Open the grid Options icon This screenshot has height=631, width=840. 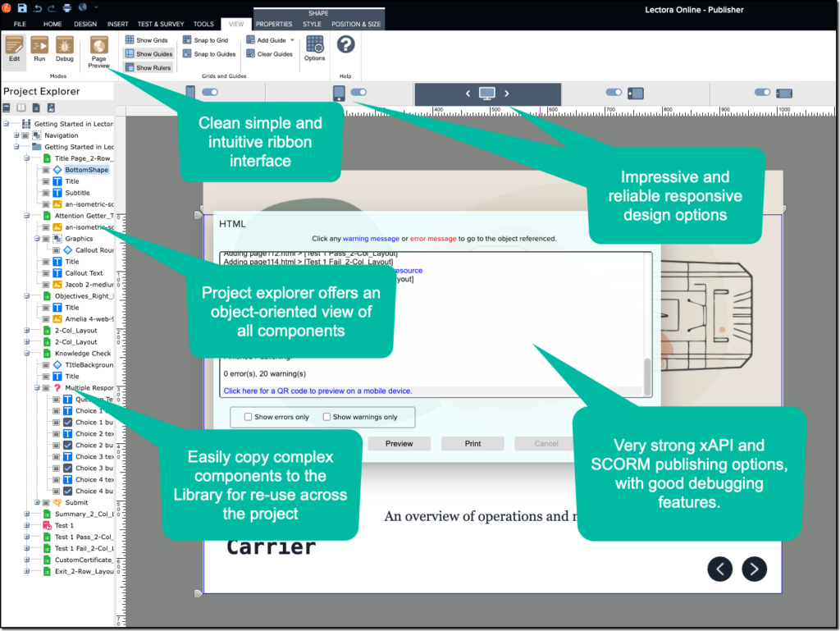[x=314, y=48]
